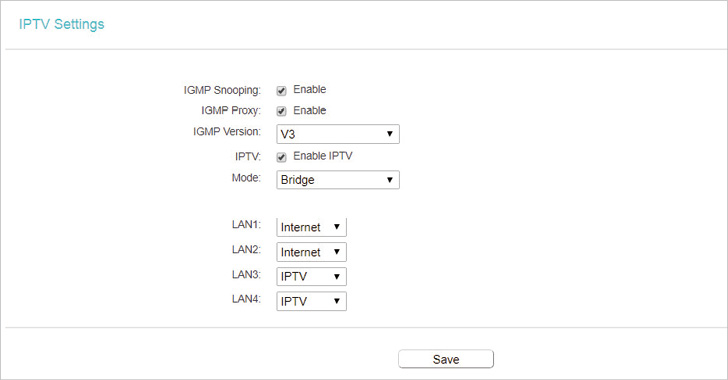Click the Enable text beside IGMP Proxy
728x380 pixels.
coord(310,111)
